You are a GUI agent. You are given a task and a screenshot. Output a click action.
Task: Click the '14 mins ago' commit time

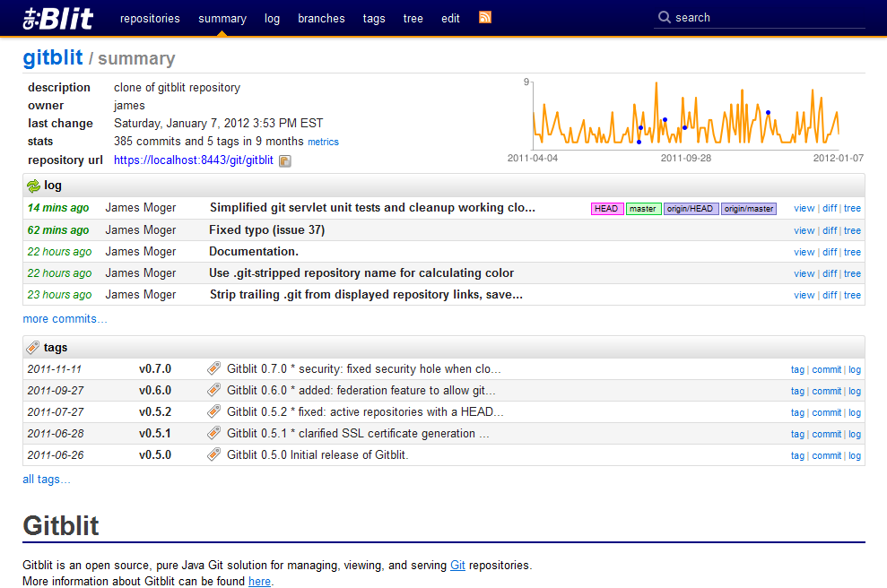[x=58, y=207]
